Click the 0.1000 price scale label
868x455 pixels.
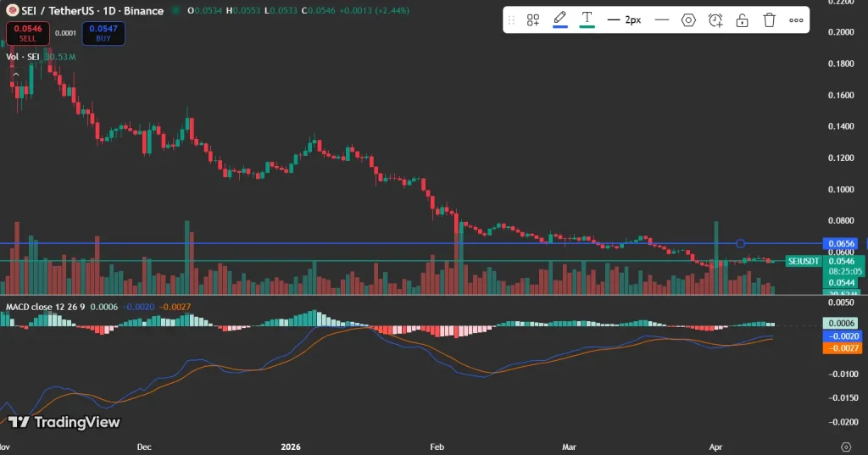[x=841, y=189]
